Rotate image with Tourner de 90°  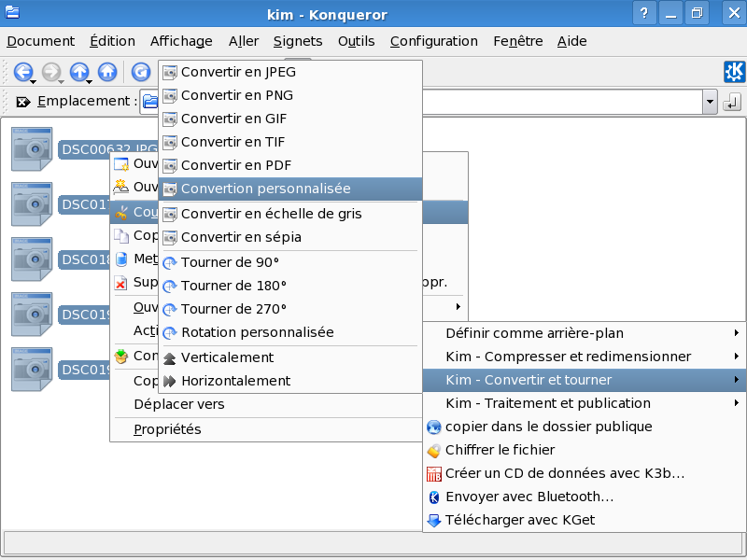[290, 262]
